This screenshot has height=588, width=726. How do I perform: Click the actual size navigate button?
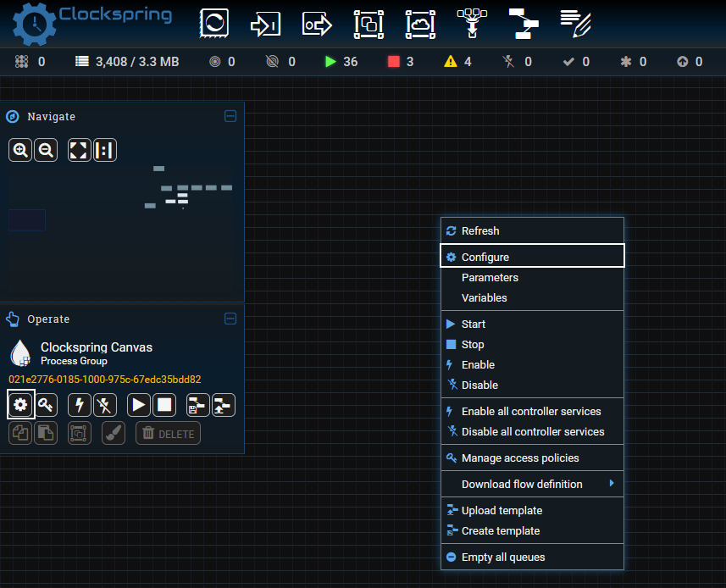coord(105,150)
